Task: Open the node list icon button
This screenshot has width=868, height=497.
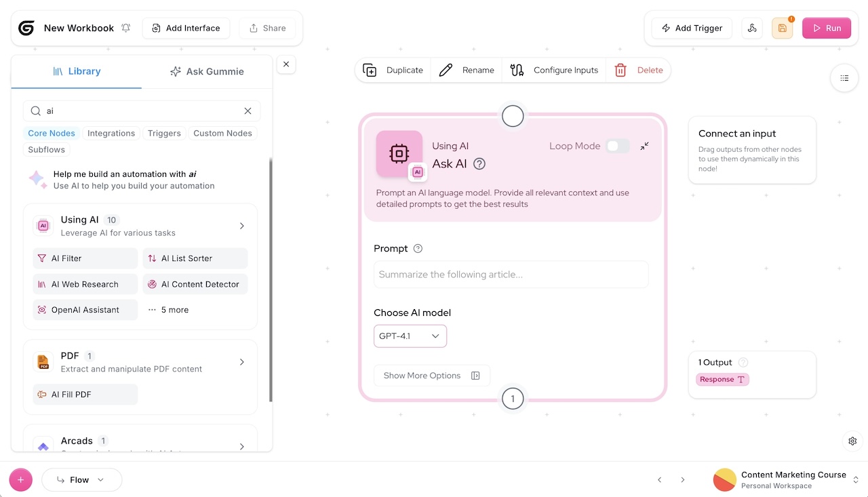Action: pos(844,78)
